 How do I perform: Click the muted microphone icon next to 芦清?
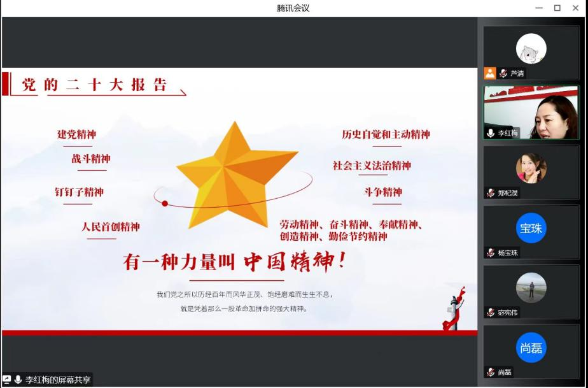(x=503, y=73)
